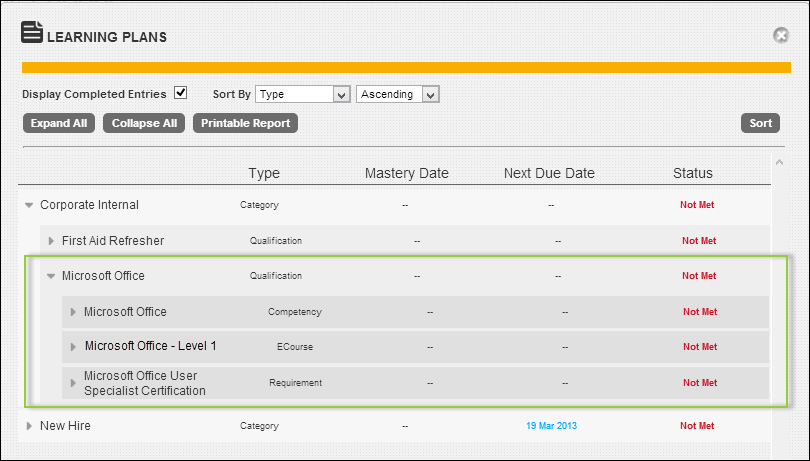Image resolution: width=810 pixels, height=461 pixels.
Task: Click the Status column header
Action: 693,173
